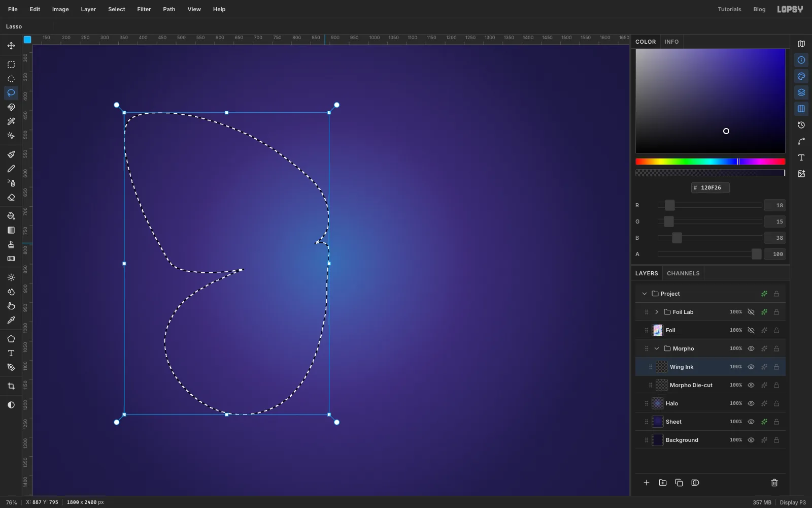
Task: Select the Pen path tool
Action: (11, 367)
